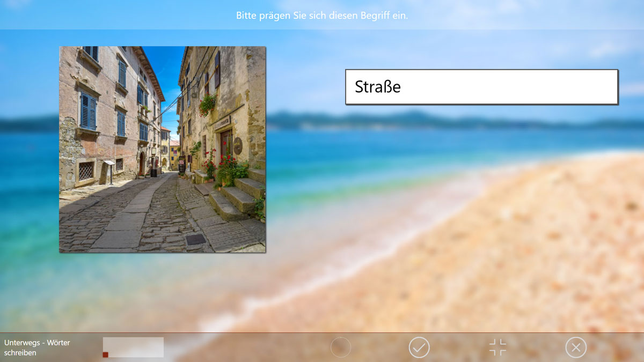The width and height of the screenshot is (644, 362).
Task: Click the exercise progress bar
Action: 133,347
